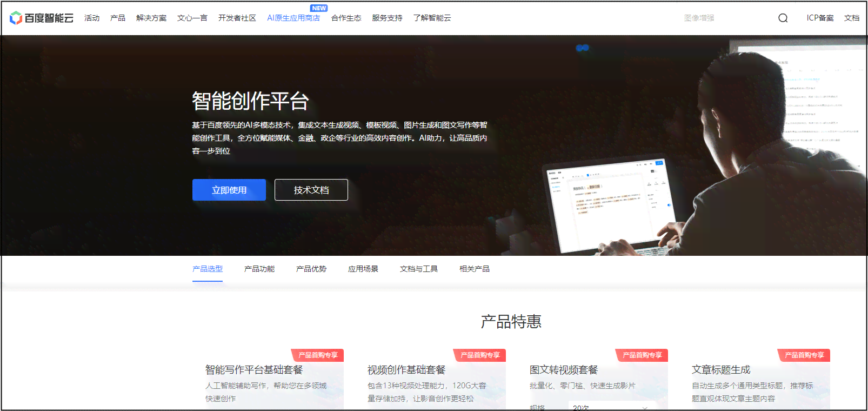
Task: Click the 技术文档 button
Action: 311,190
